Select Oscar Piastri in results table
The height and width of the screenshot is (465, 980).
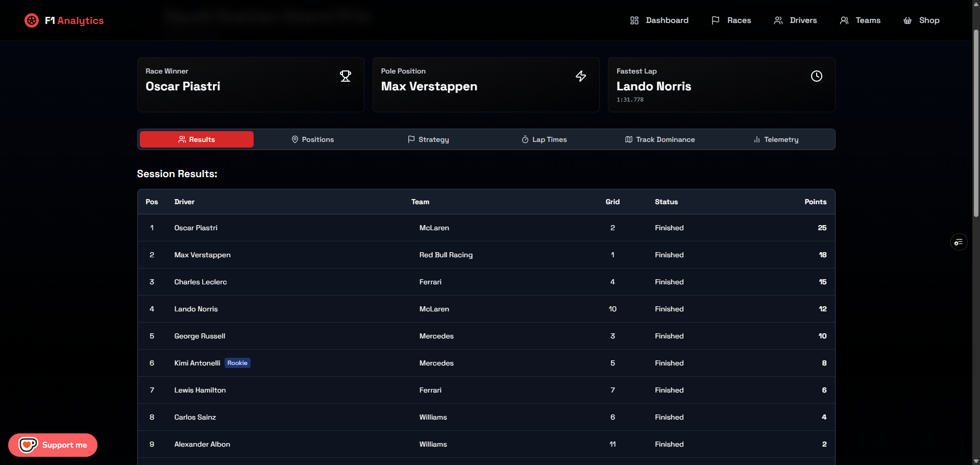(x=195, y=228)
